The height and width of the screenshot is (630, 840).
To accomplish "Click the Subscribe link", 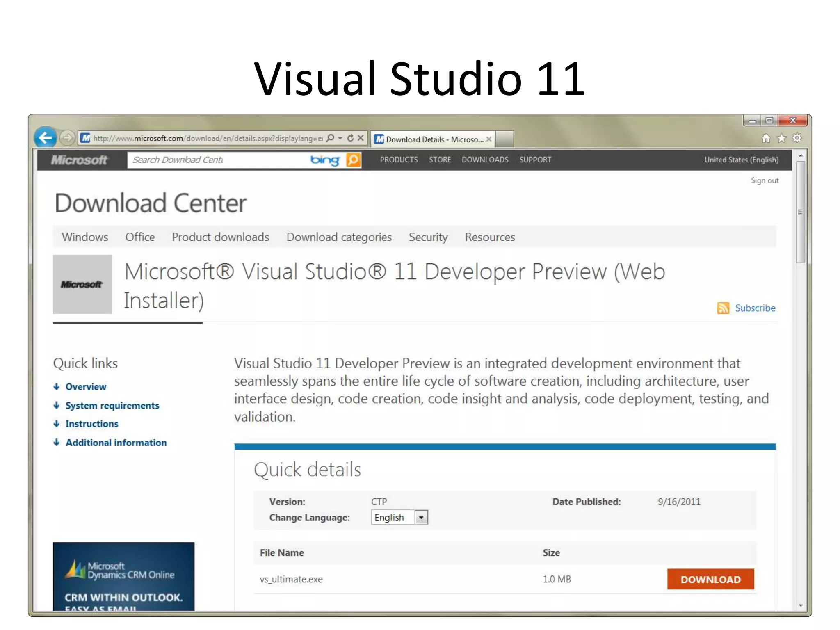I will point(755,308).
